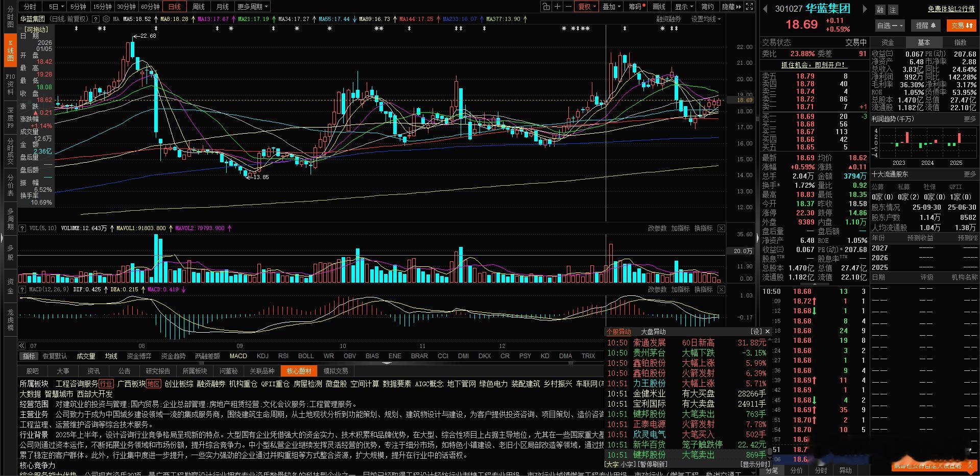This screenshot has width=980, height=476.
Task: Expand the 叠加 overlay dropdown
Action: (611, 7)
